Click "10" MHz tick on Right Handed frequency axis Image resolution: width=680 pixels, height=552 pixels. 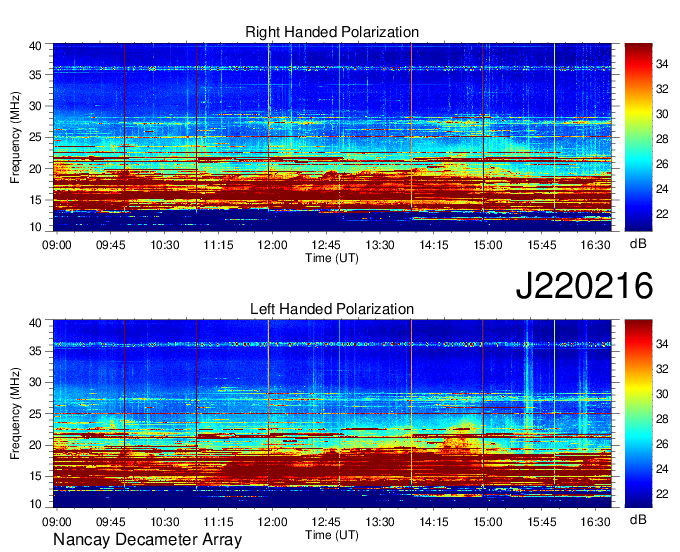coord(36,226)
